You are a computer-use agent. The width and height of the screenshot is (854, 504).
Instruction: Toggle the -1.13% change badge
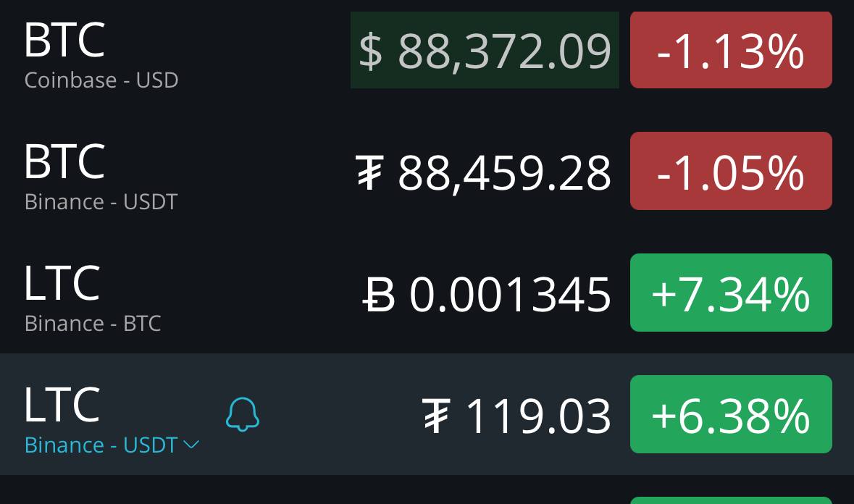coord(731,51)
